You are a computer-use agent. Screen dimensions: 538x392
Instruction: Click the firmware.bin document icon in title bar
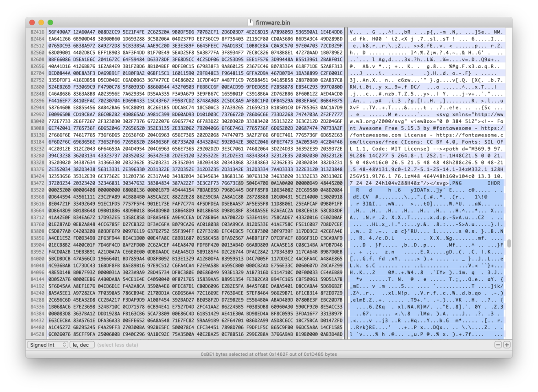[250, 22]
